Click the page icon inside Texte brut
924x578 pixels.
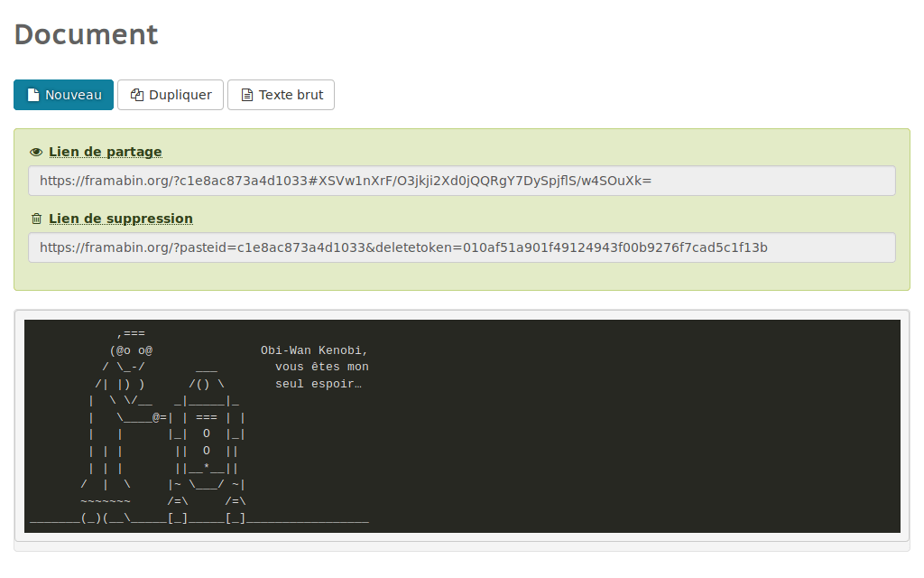[246, 95]
